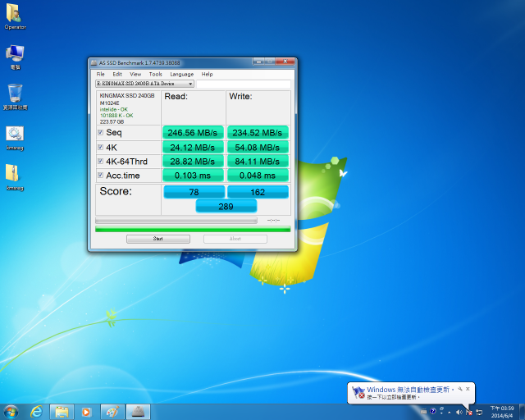Select AS SSD Benchmark taskbar button
This screenshot has width=525, height=420.
click(138, 412)
